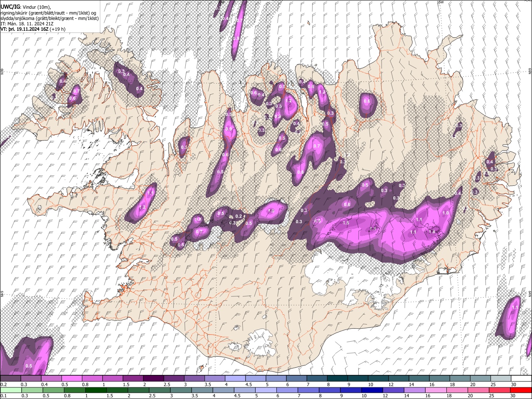Image resolution: width=532 pixels, height=399 pixels.
Task: Click the '15W' longitude label on the map's upper edge
Action: (x=441, y=2)
